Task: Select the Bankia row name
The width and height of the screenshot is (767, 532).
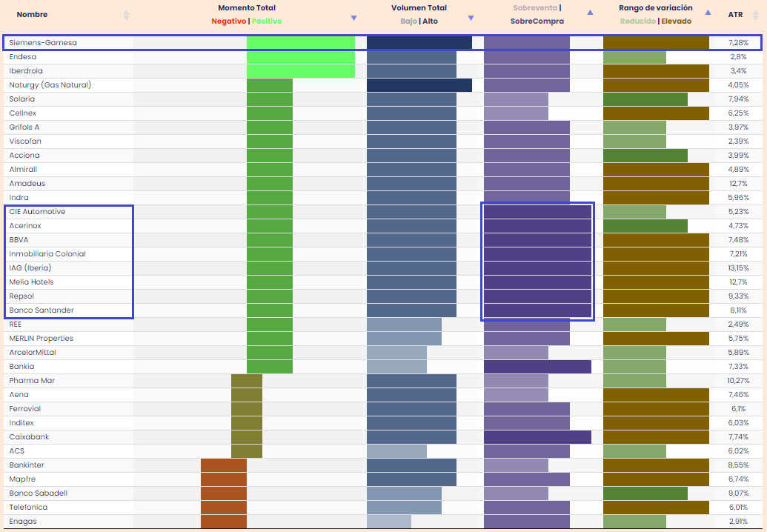Action: (x=21, y=367)
